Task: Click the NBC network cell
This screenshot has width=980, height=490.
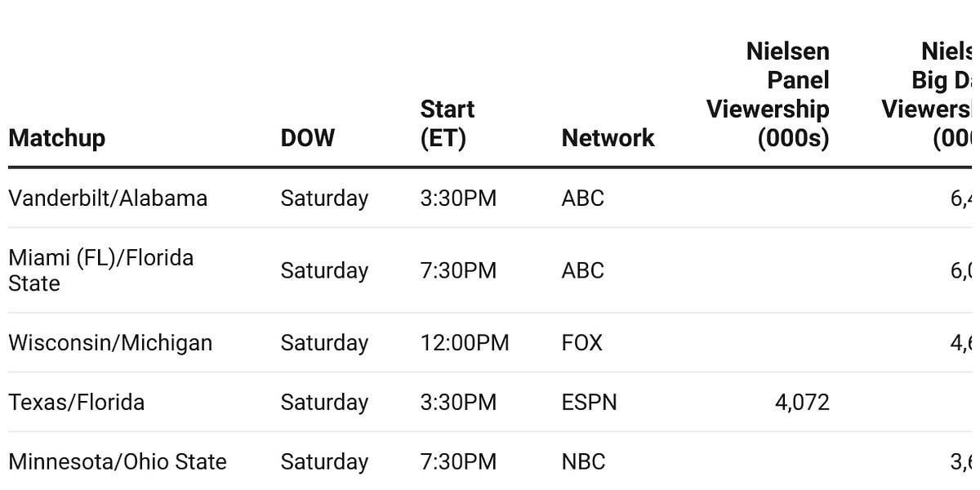Action: pos(583,461)
